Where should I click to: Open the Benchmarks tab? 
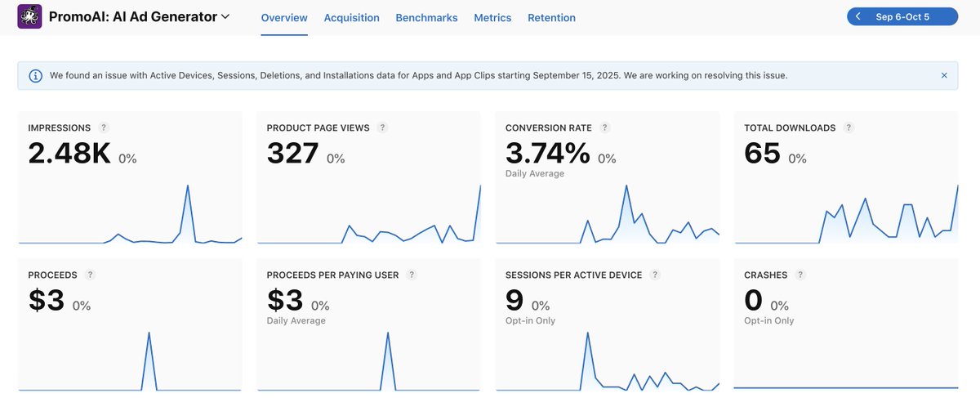click(426, 17)
